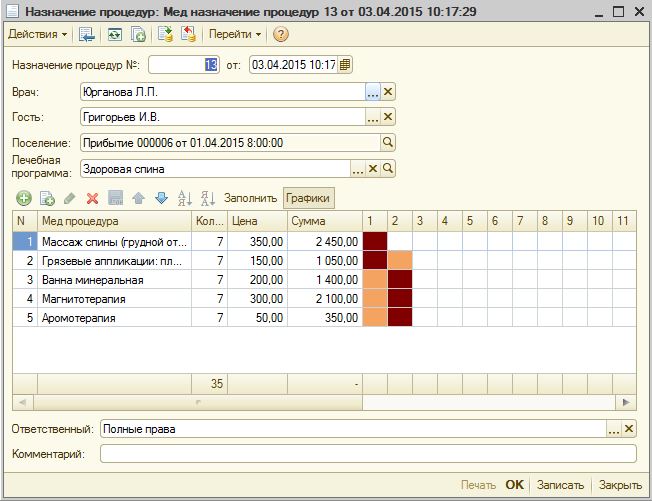Open selection for the Врач field
The image size is (652, 501).
pos(373,92)
